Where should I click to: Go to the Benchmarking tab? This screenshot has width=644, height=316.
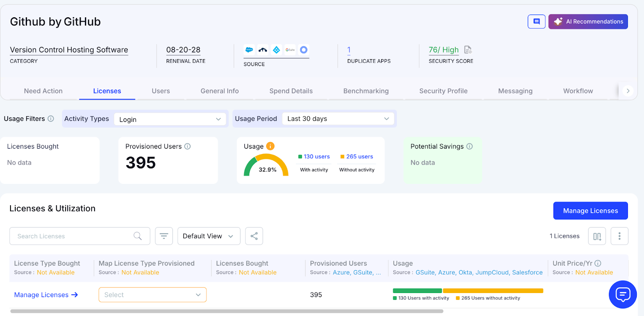(366, 91)
